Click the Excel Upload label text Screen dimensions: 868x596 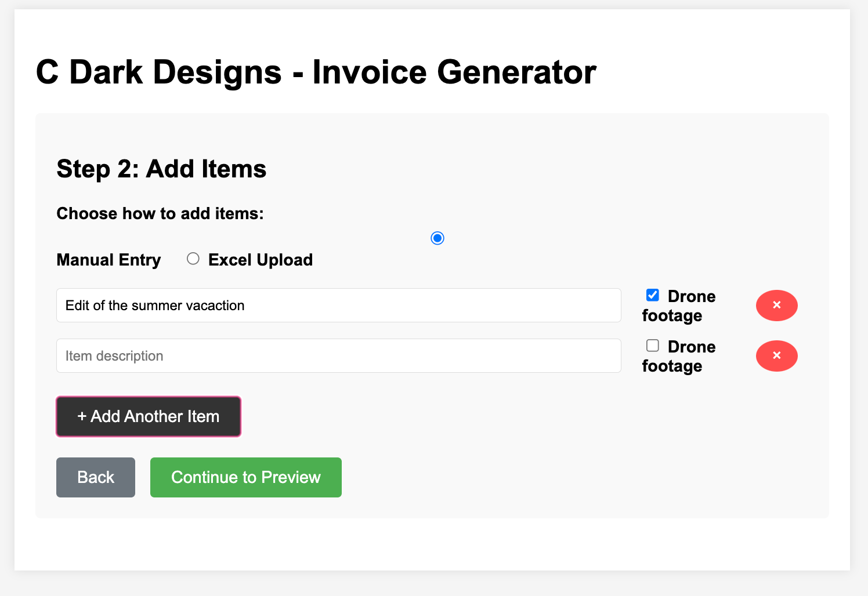(261, 260)
